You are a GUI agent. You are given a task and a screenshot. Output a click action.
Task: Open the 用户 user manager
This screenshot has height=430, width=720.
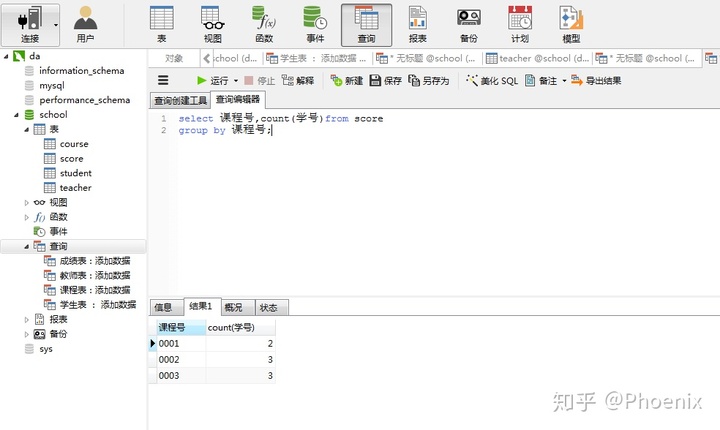(85, 25)
